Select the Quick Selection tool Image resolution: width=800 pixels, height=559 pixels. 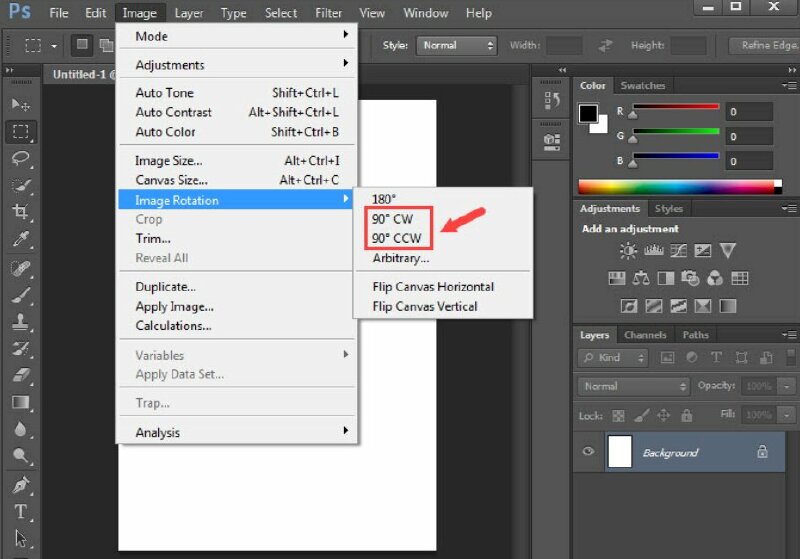[x=20, y=185]
